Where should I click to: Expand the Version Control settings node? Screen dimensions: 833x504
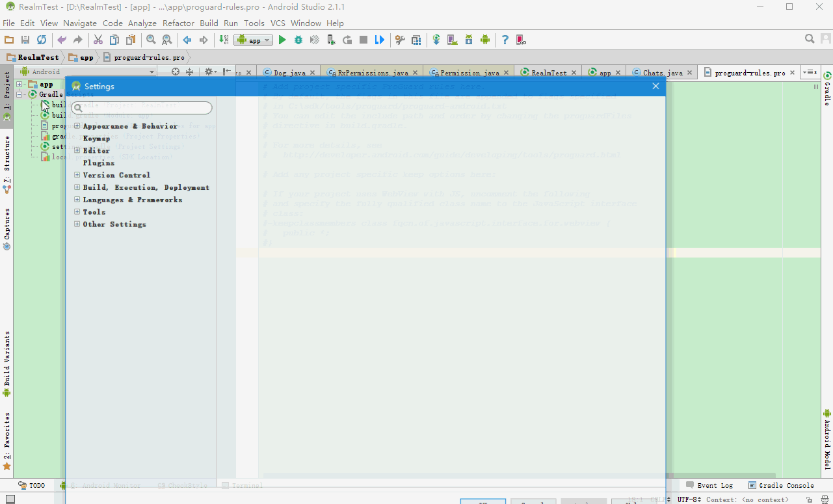coord(77,175)
